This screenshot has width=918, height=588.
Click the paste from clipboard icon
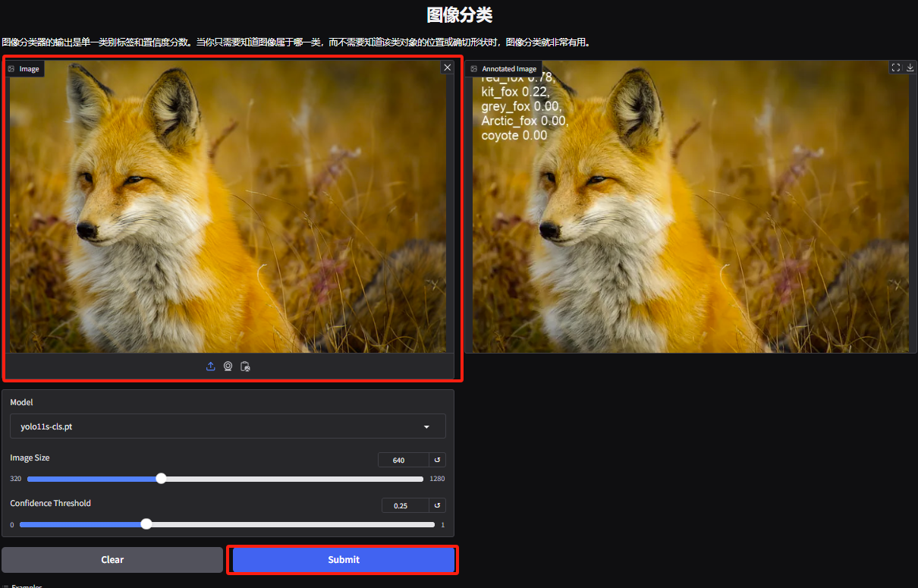pyautogui.click(x=245, y=366)
